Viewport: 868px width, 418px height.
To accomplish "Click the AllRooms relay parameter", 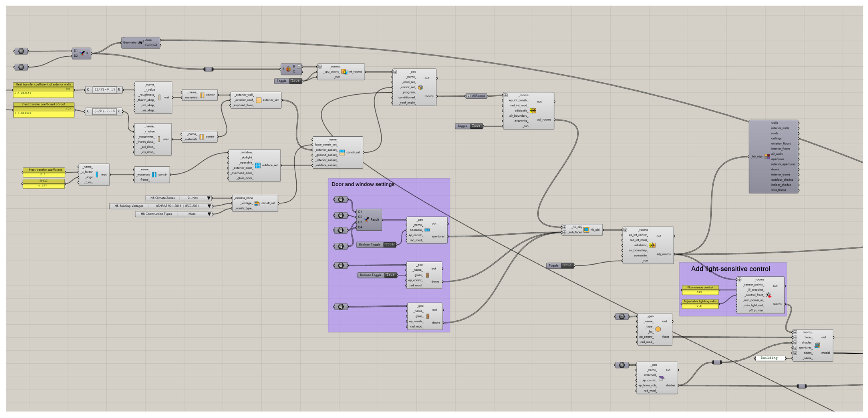I will coord(478,96).
